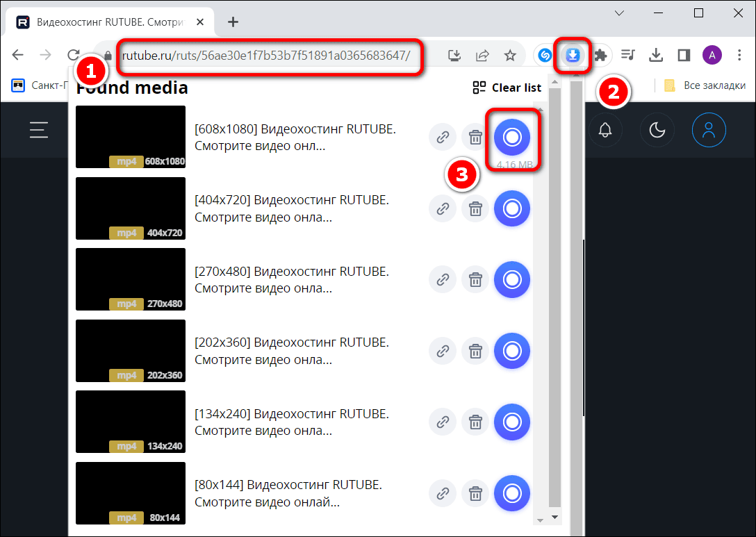The image size is (756, 537).
Task: Click the [404x720] Видеохостинг RUTUBE title
Action: point(292,208)
